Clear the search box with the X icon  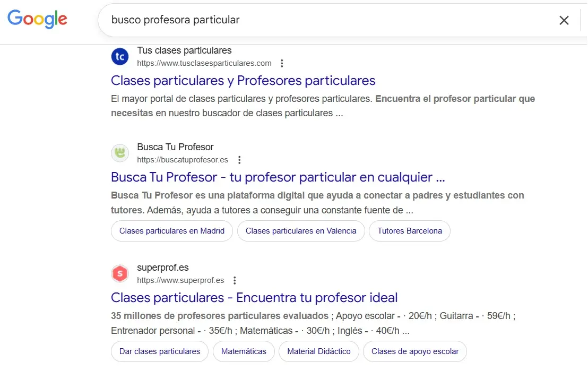click(564, 20)
